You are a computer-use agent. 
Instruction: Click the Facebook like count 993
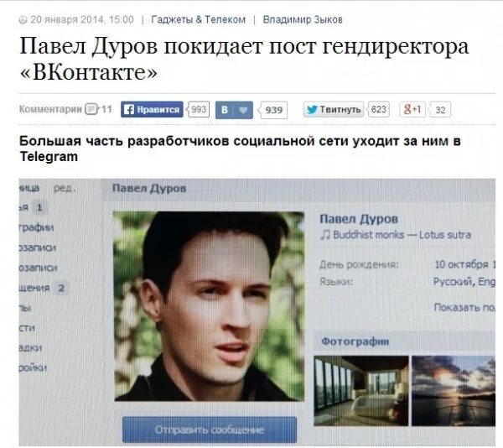click(198, 109)
